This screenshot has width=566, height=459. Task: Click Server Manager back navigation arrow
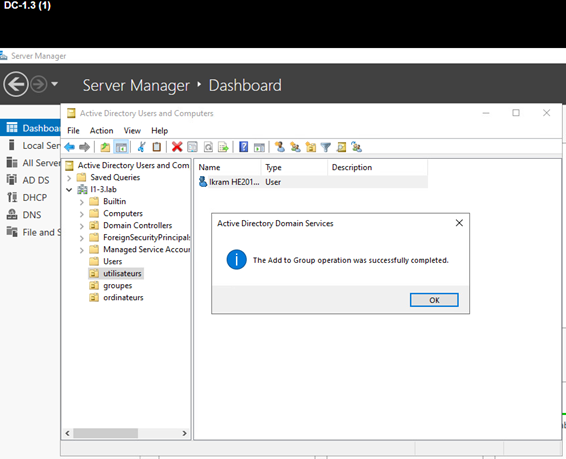click(16, 84)
